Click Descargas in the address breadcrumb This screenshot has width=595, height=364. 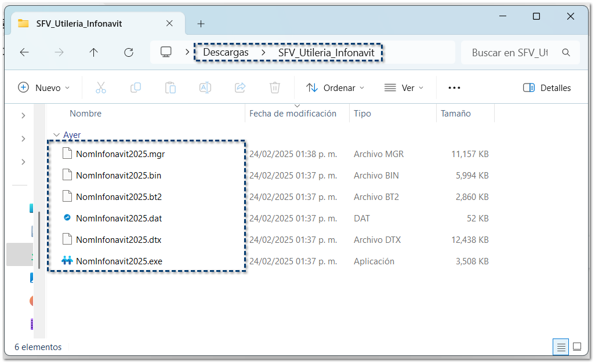[226, 52]
